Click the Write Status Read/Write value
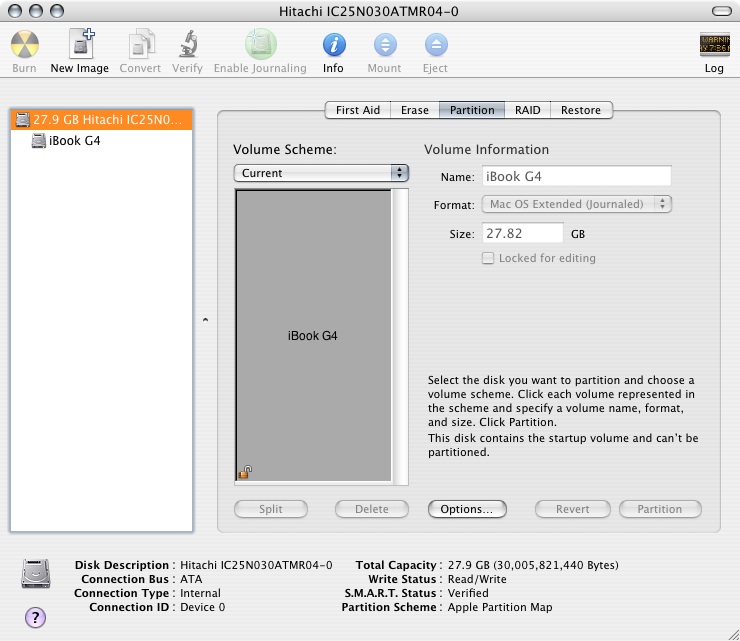Image resolution: width=740 pixels, height=641 pixels. tap(477, 579)
